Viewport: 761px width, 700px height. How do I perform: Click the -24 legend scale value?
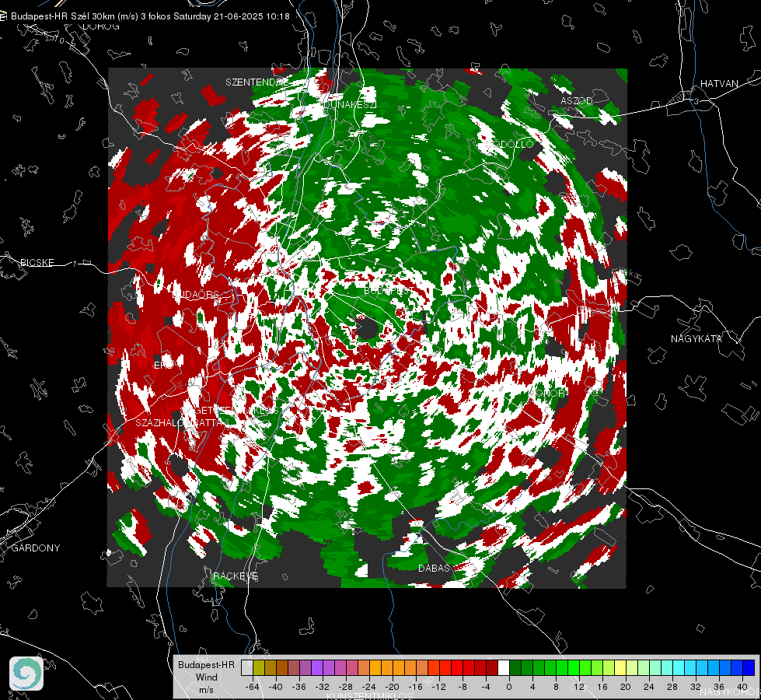click(x=369, y=687)
